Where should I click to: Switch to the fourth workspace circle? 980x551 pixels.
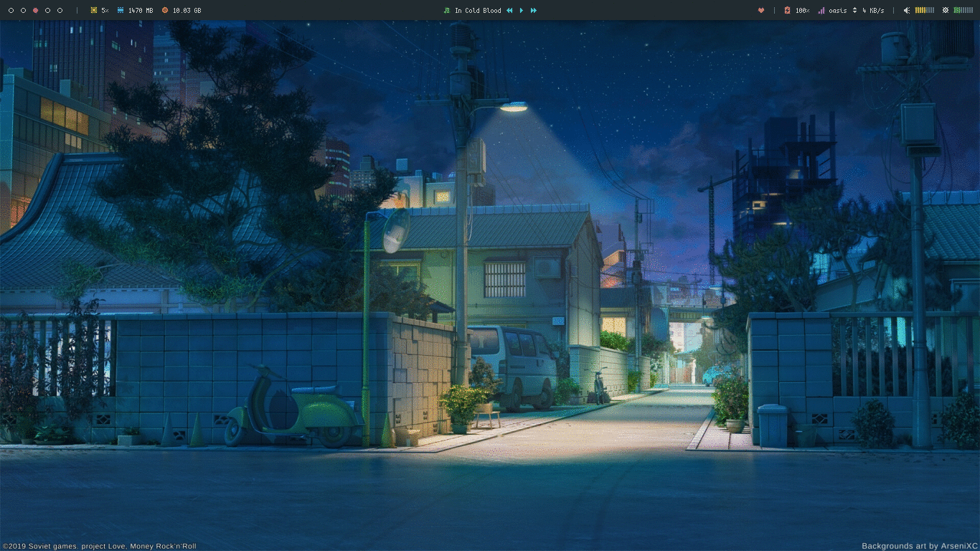tap(48, 11)
